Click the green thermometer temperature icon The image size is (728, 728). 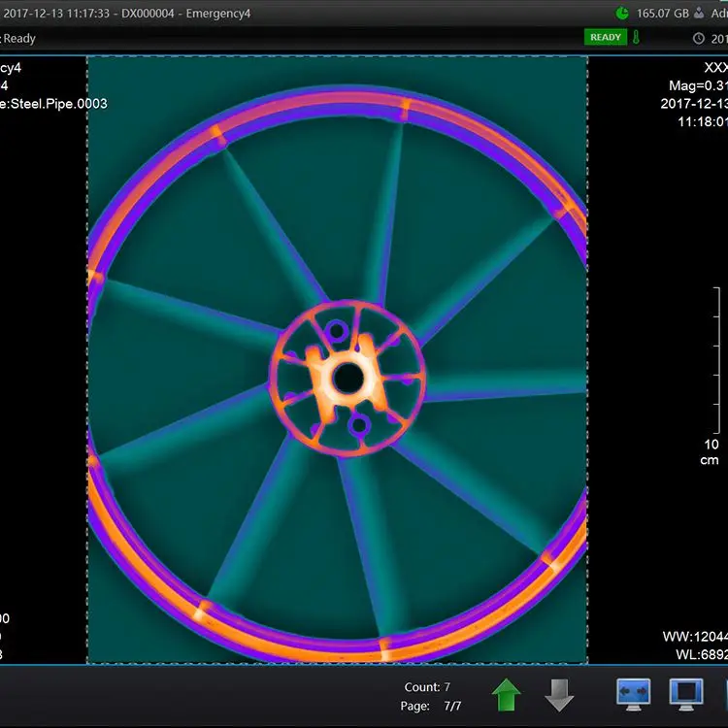[637, 38]
